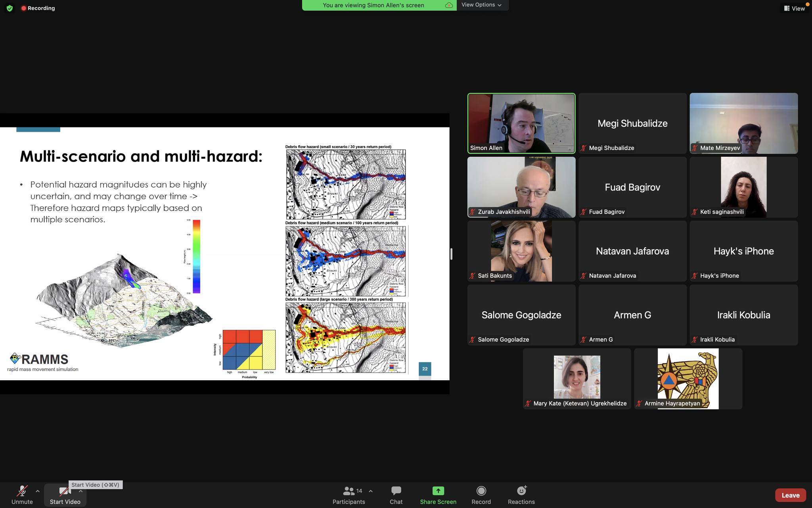Click the green Share Screen icon

tap(438, 491)
